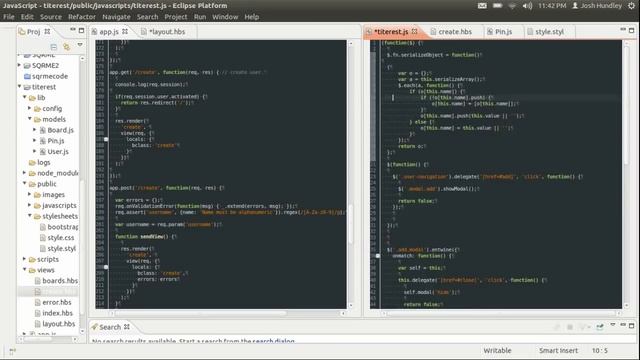Image resolution: width=640 pixels, height=360 pixels.
Task: Collapse all in Project Explorer toolbar
Action: (53, 47)
